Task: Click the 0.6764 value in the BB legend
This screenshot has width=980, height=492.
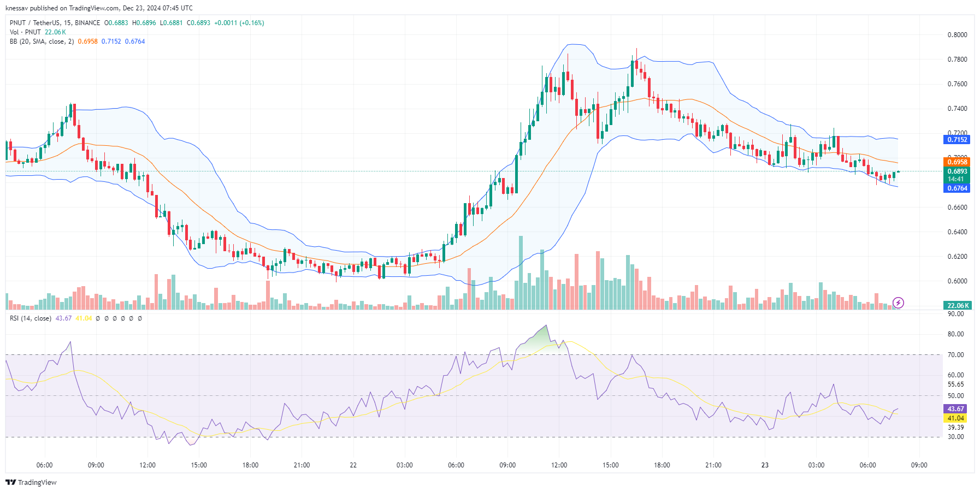Action: coord(135,42)
